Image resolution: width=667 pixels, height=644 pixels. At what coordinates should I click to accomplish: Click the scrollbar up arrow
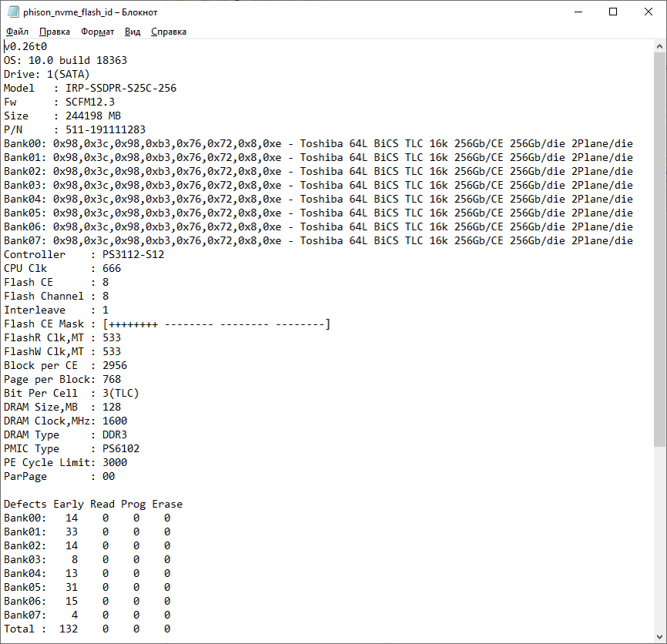pyautogui.click(x=660, y=46)
